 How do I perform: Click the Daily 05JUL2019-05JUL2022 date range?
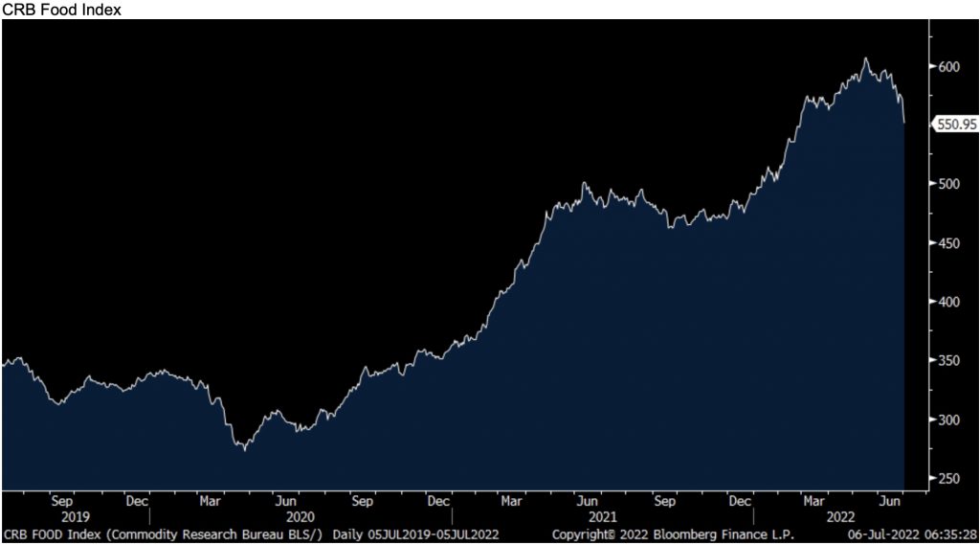(417, 533)
